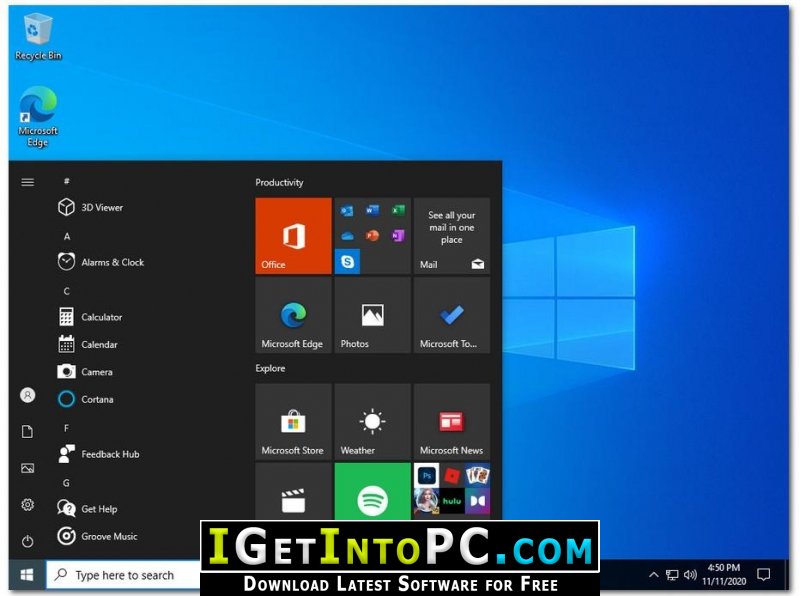The image size is (800, 596).
Task: Show hidden system tray icons
Action: pos(654,575)
